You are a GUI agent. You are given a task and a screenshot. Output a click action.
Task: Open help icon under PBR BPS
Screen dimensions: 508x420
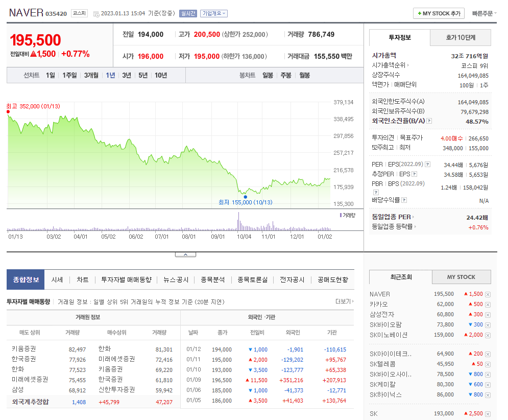click(x=376, y=192)
